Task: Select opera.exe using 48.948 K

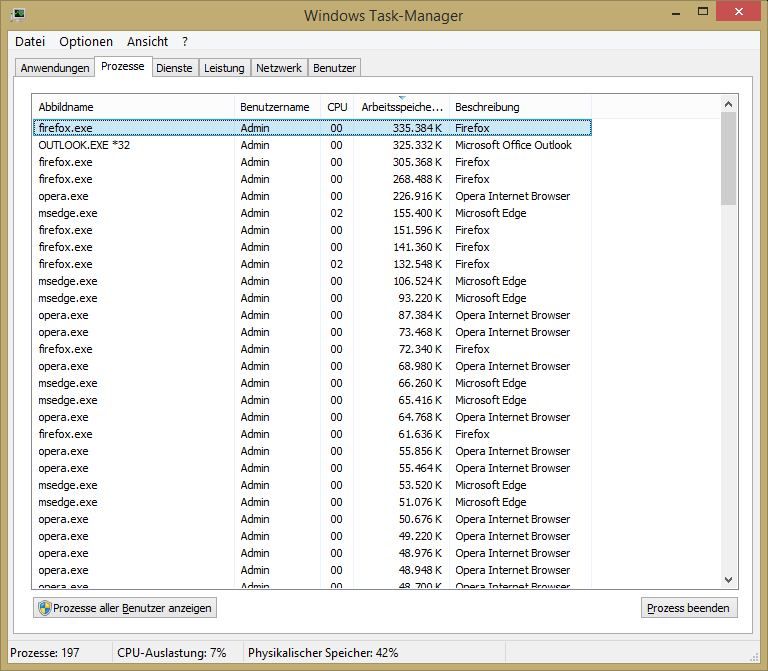Action: pyautogui.click(x=312, y=570)
